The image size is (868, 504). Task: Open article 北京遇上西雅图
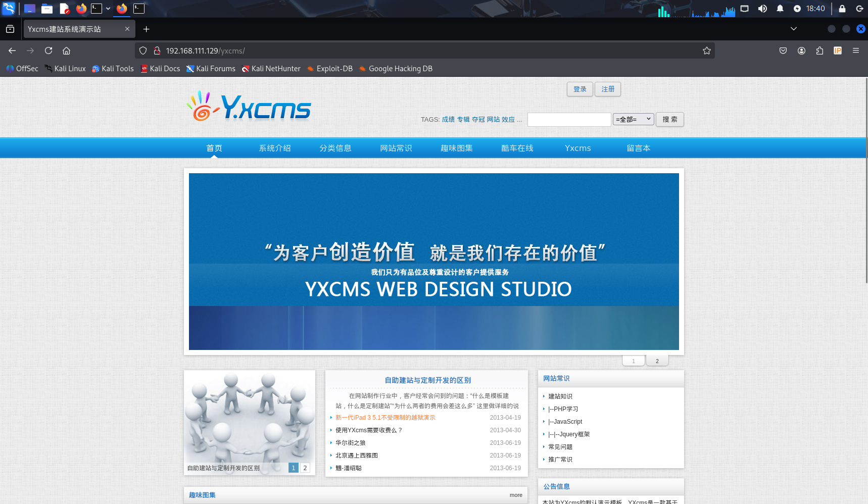pos(357,456)
